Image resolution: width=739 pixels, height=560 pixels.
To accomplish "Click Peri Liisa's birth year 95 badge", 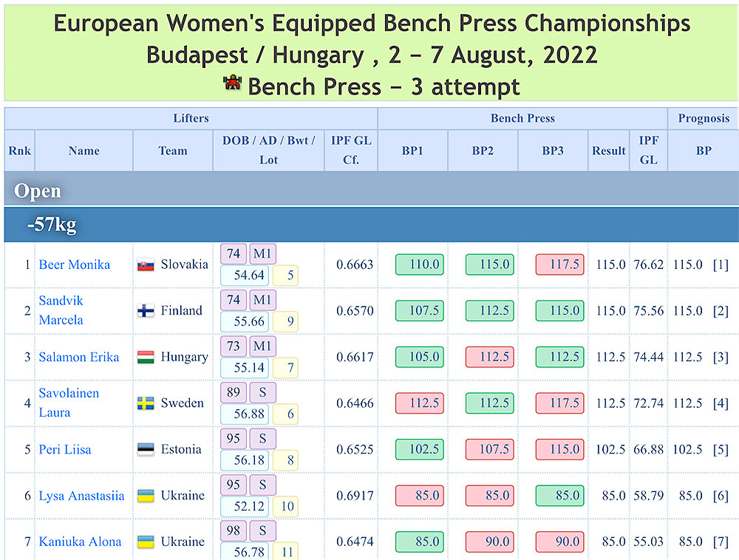I will tap(234, 439).
